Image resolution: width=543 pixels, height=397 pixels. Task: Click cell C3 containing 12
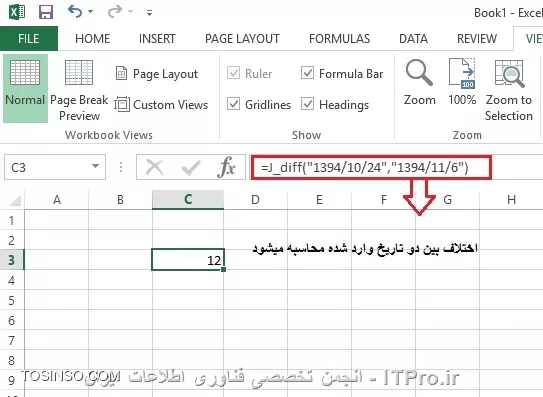pyautogui.click(x=188, y=260)
